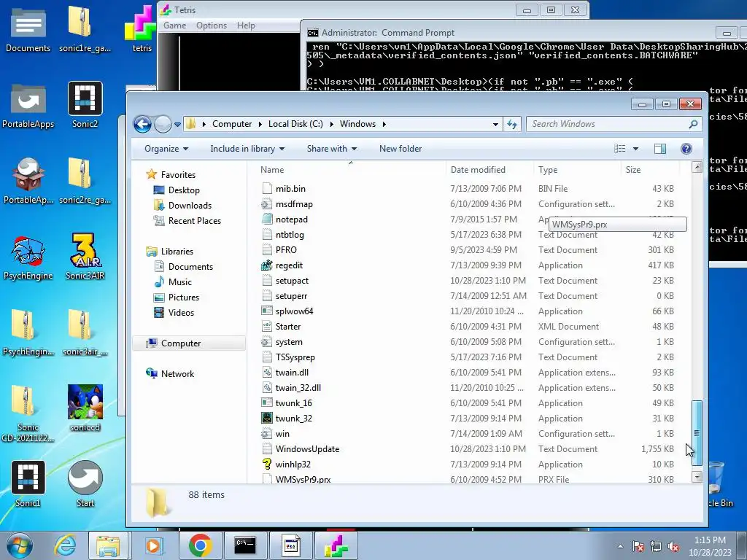Image resolution: width=747 pixels, height=560 pixels.
Task: Open Google Chrome from the taskbar
Action: click(200, 545)
